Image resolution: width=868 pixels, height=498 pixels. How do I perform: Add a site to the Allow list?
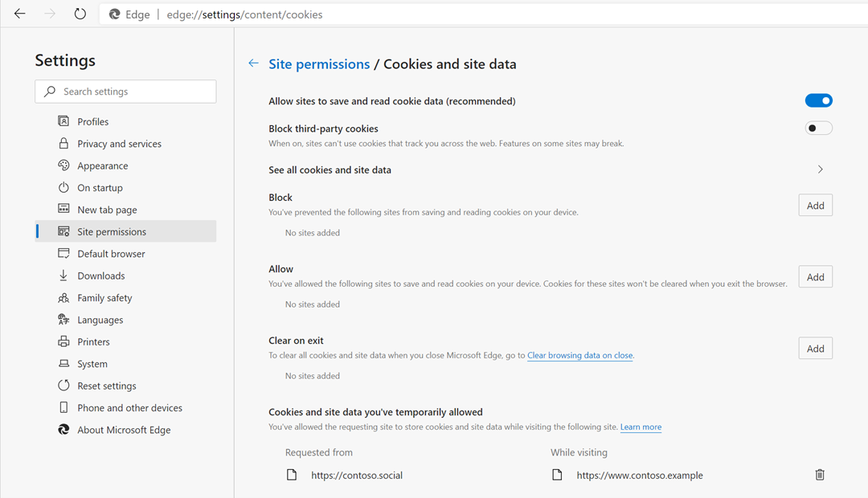(815, 277)
